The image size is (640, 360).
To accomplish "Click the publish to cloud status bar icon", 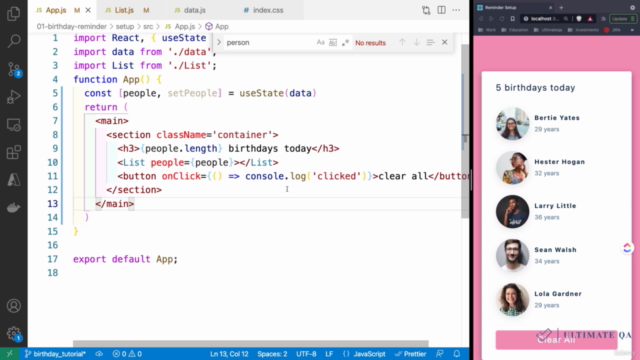I will (99, 354).
